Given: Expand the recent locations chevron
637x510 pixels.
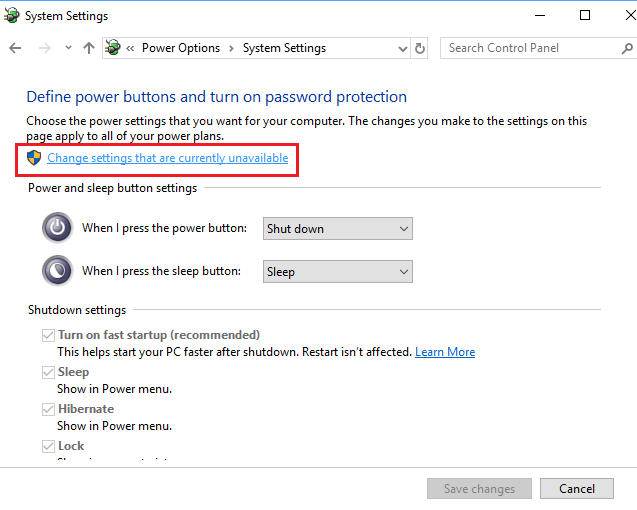Looking at the screenshot, I should pyautogui.click(x=68, y=48).
